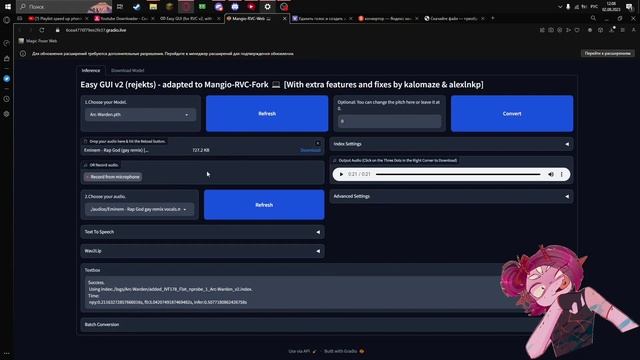Open the green spreadsheet app taskbar icon
This screenshot has width=640, height=360.
pos(202,7)
